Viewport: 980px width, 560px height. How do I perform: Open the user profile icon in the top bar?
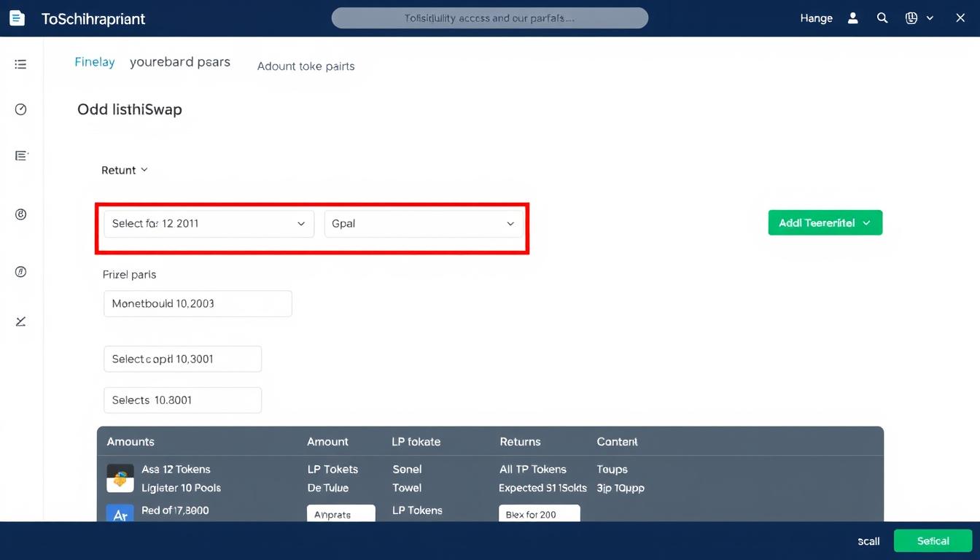point(852,17)
